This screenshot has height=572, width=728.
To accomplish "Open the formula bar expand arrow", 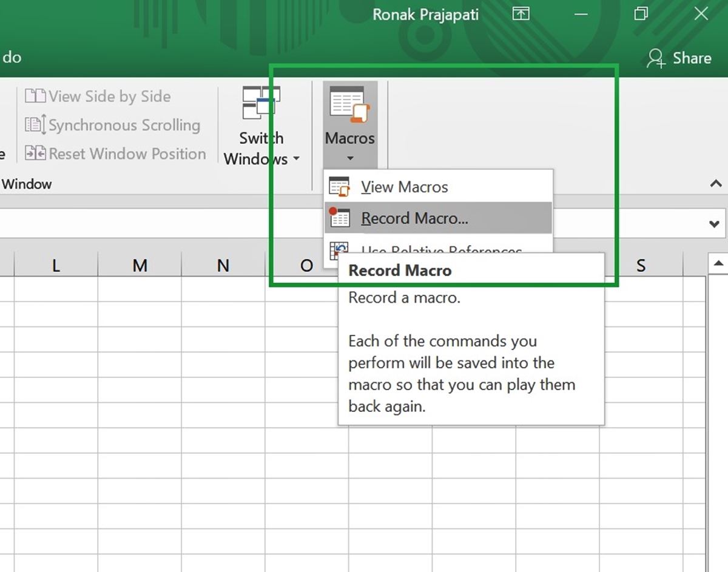I will point(716,223).
